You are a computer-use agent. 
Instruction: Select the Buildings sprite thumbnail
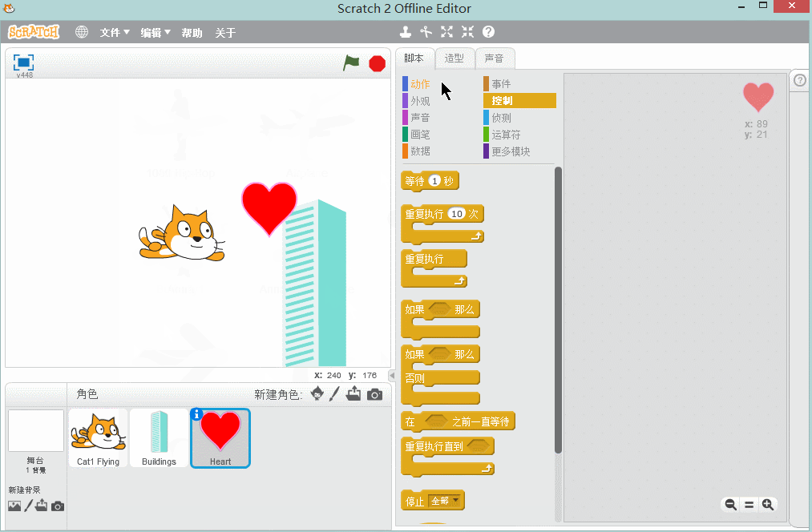(x=159, y=437)
